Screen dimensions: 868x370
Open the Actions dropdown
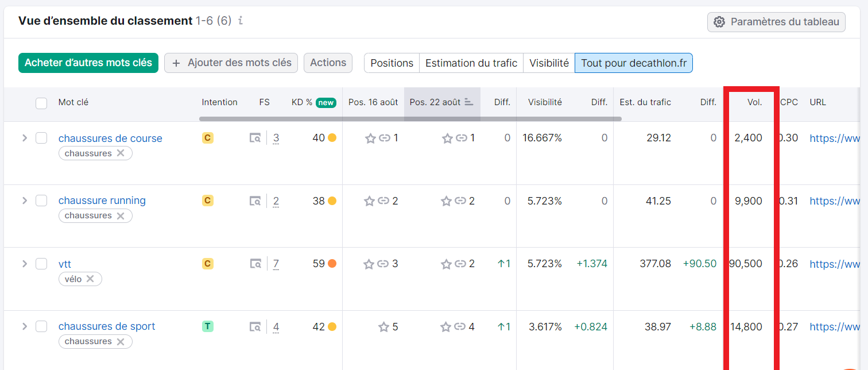click(328, 63)
